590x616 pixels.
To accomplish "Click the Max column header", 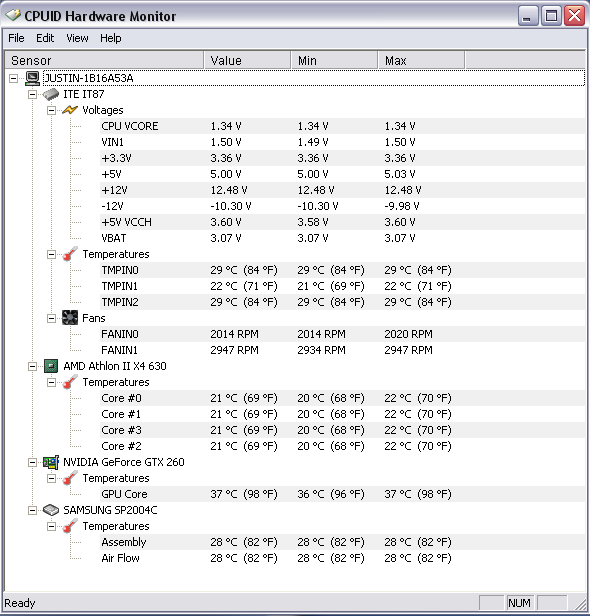I will 421,60.
